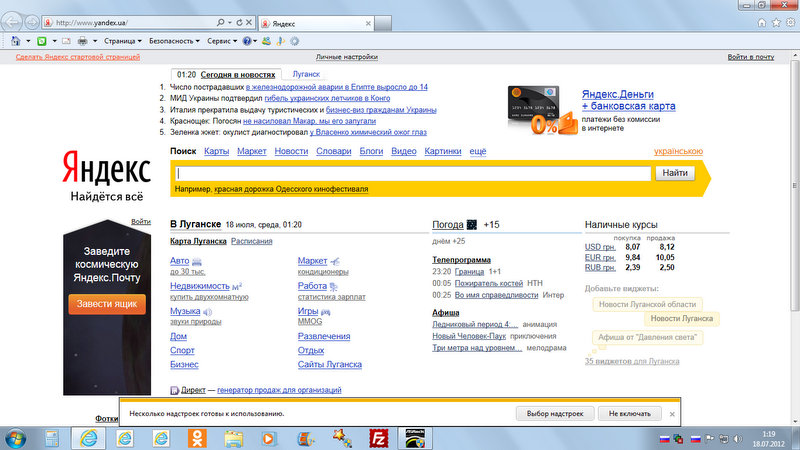Image resolution: width=800 pixels, height=450 pixels.
Task: Expand the address bar search dropdown arrow
Action: pyautogui.click(x=230, y=22)
